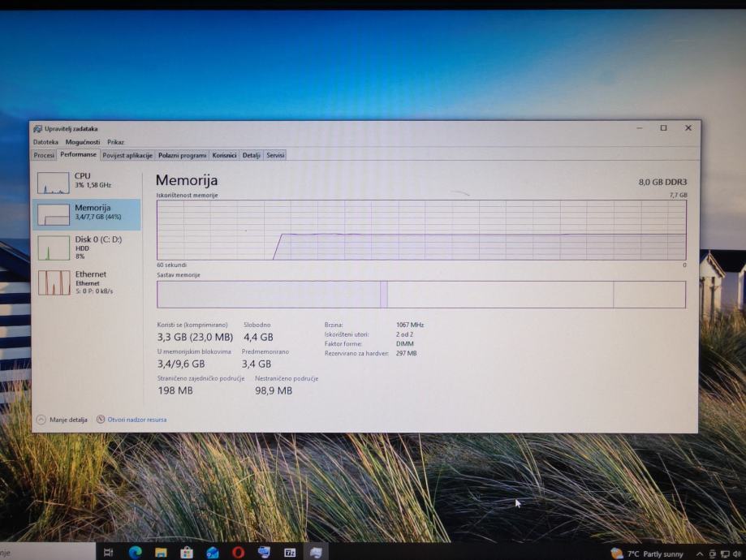This screenshot has width=746, height=560.
Task: Click the 1067 MHz speed value
Action: click(410, 325)
